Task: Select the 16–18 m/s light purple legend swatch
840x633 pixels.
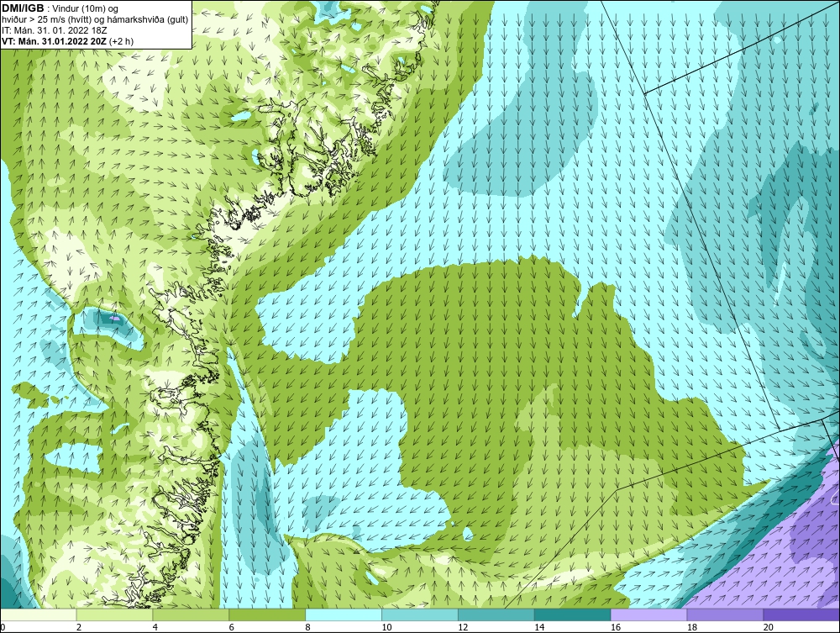Action: [x=649, y=615]
